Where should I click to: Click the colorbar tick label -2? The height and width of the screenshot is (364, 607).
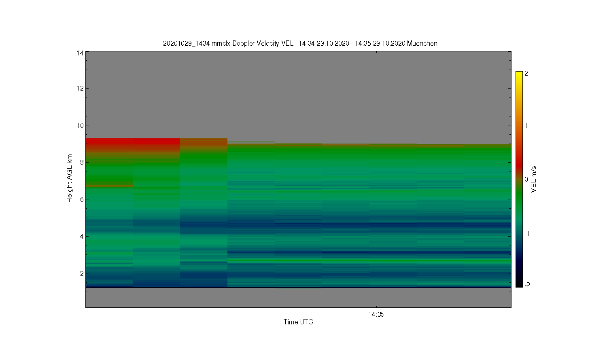[x=527, y=285]
